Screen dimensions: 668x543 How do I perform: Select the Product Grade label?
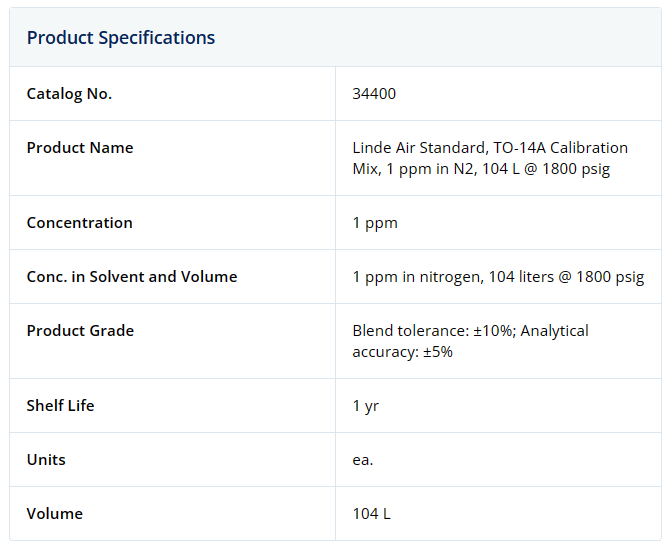tap(80, 330)
